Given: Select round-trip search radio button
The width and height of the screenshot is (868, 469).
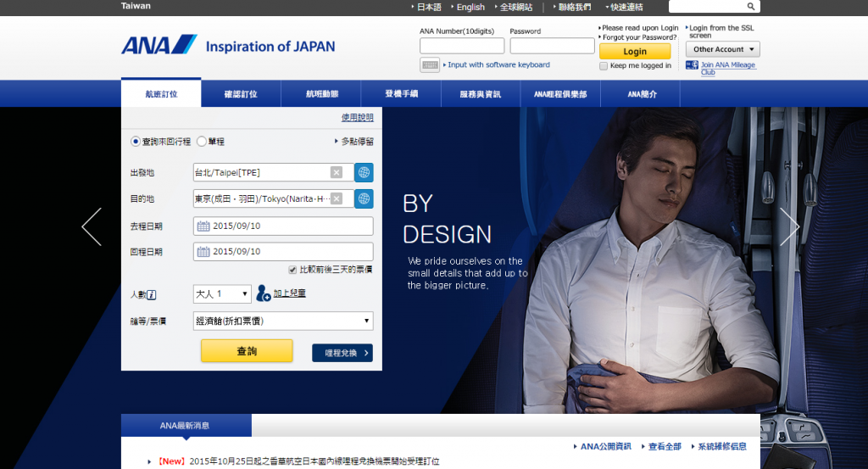Looking at the screenshot, I should click(x=135, y=141).
